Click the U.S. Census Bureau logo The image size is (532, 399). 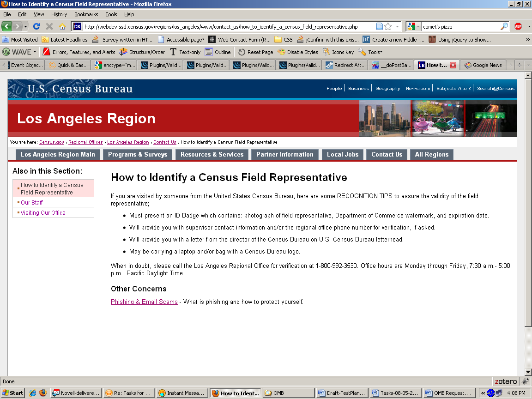(80, 89)
